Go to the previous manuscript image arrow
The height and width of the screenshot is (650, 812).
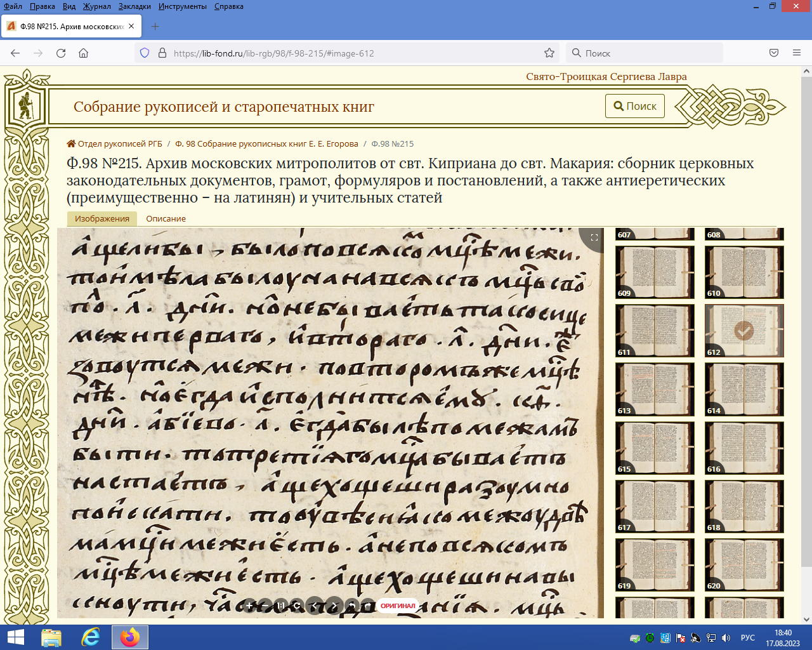coord(315,606)
